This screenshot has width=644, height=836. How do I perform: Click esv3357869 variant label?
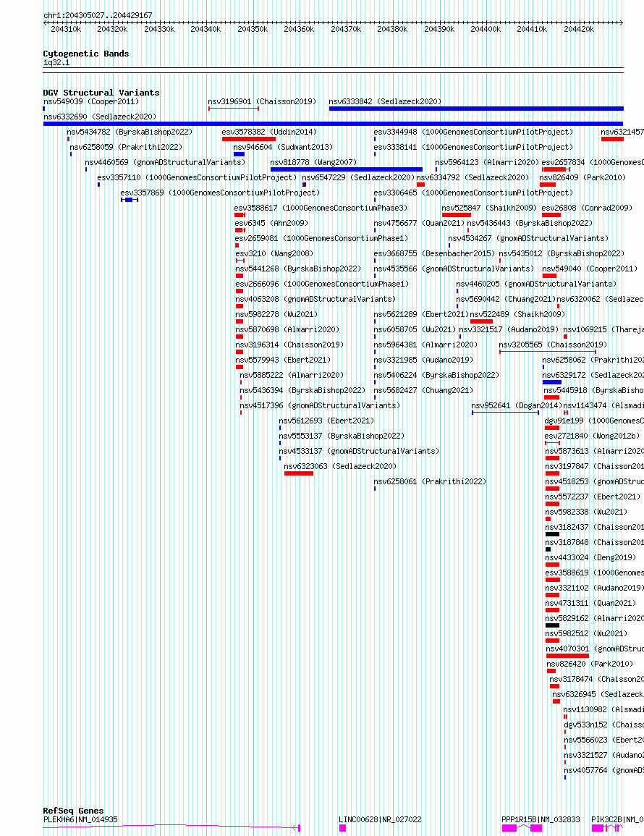(220, 193)
